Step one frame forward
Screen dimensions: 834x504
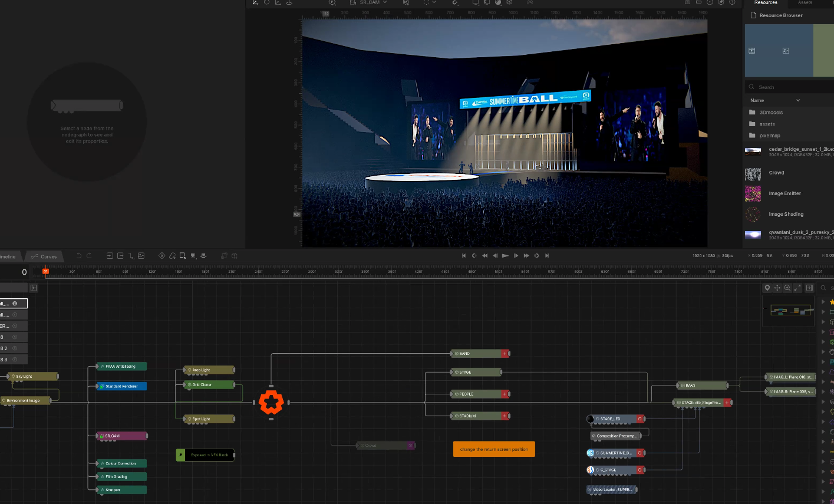[516, 256]
